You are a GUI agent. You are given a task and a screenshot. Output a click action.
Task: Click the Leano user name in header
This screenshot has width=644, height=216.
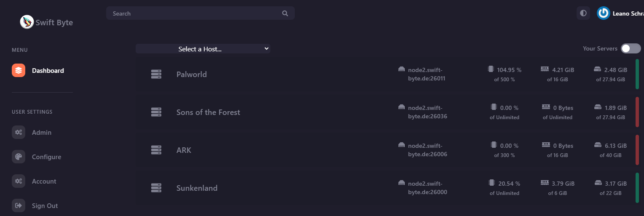click(x=628, y=13)
